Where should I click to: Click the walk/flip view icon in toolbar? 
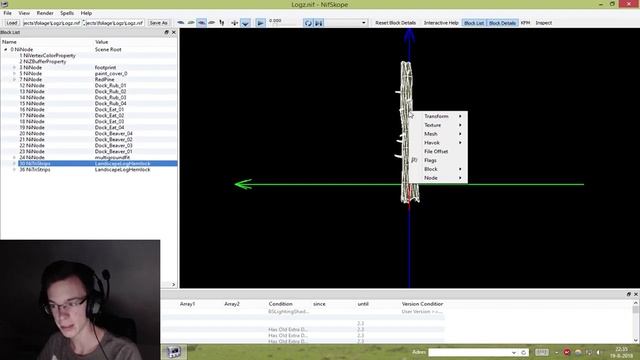tap(222, 23)
